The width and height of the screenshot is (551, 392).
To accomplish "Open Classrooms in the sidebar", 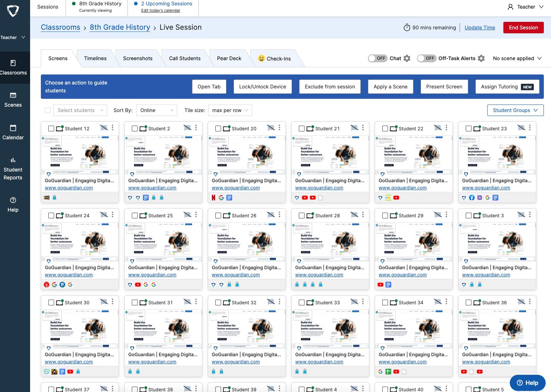I will 13,68.
